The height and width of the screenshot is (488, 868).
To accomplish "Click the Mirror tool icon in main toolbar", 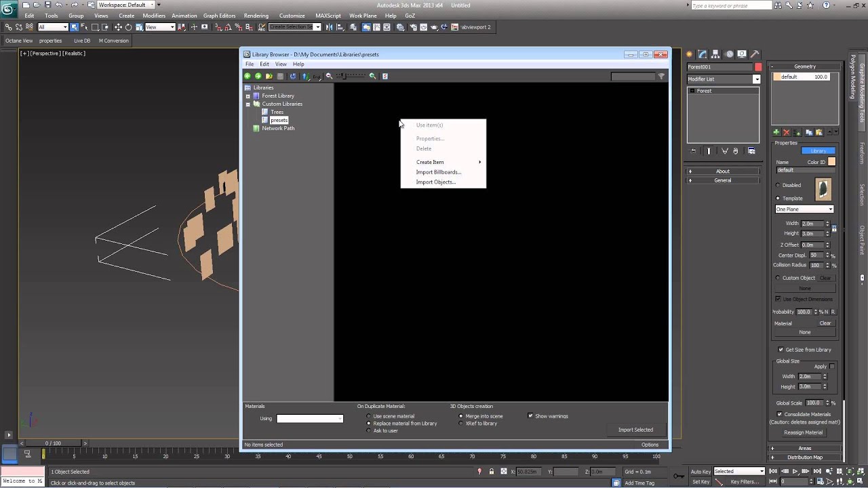I will pos(329,27).
